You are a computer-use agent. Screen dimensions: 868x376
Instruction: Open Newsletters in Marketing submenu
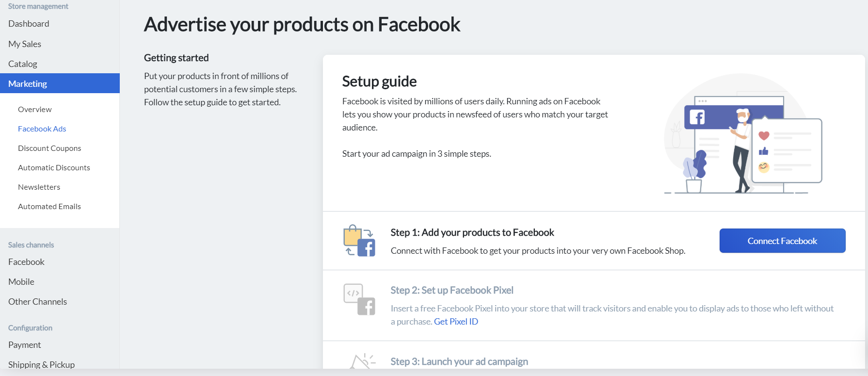pos(39,187)
